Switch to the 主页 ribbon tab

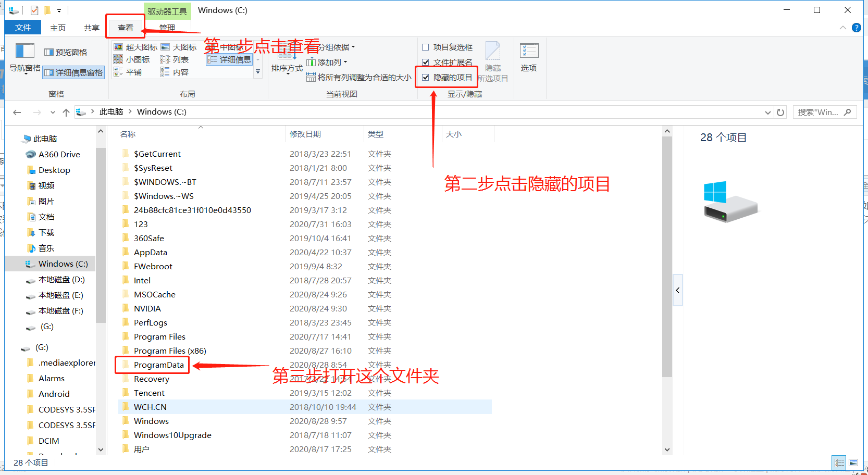58,28
